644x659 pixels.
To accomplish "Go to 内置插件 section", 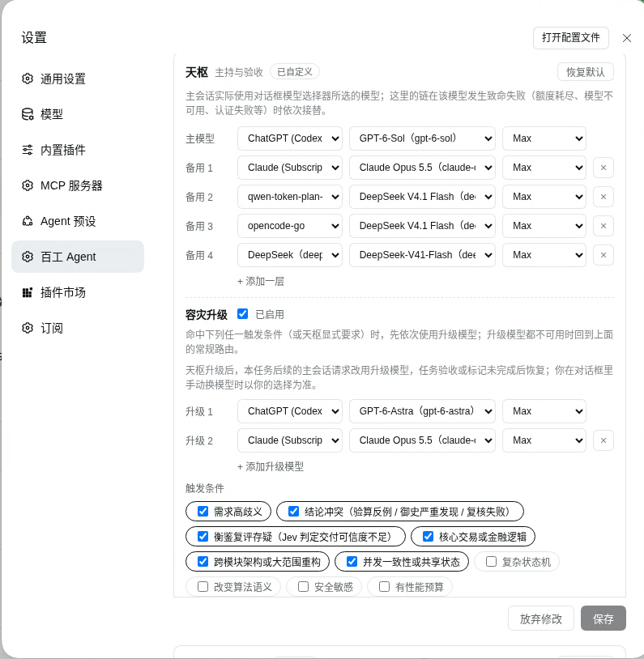I will pyautogui.click(x=78, y=150).
